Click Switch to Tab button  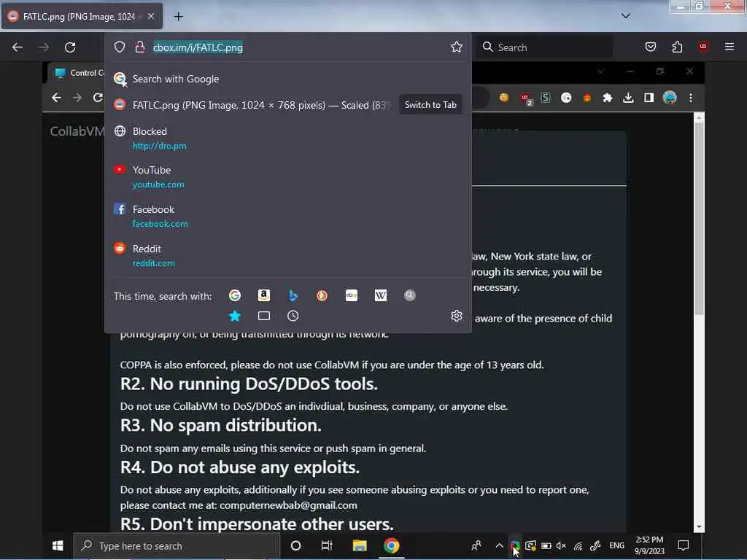click(x=430, y=105)
